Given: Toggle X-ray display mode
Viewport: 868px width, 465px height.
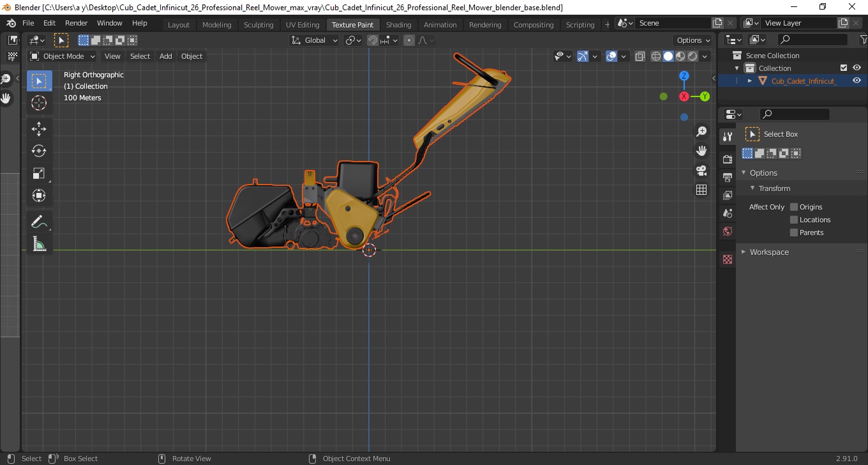Looking at the screenshot, I should click(x=641, y=56).
